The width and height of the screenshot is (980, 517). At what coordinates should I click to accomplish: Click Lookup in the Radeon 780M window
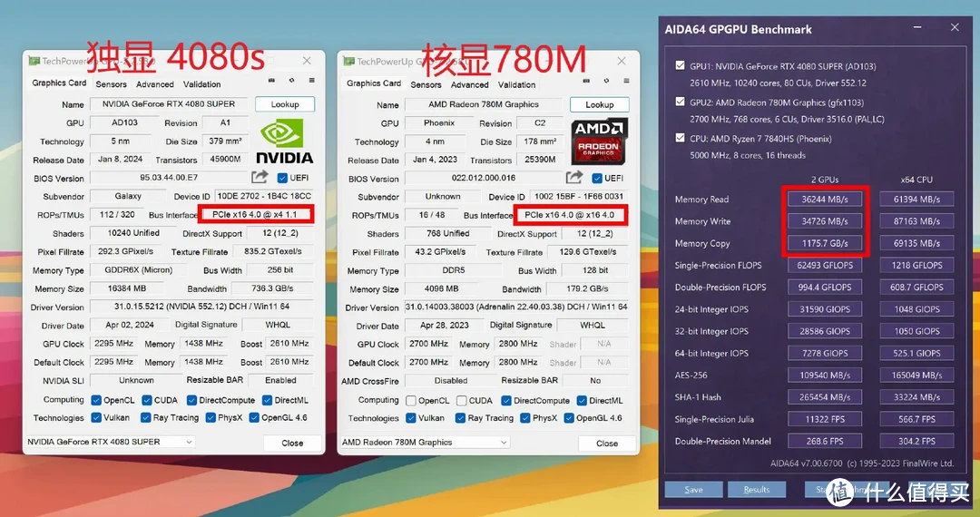coord(600,105)
